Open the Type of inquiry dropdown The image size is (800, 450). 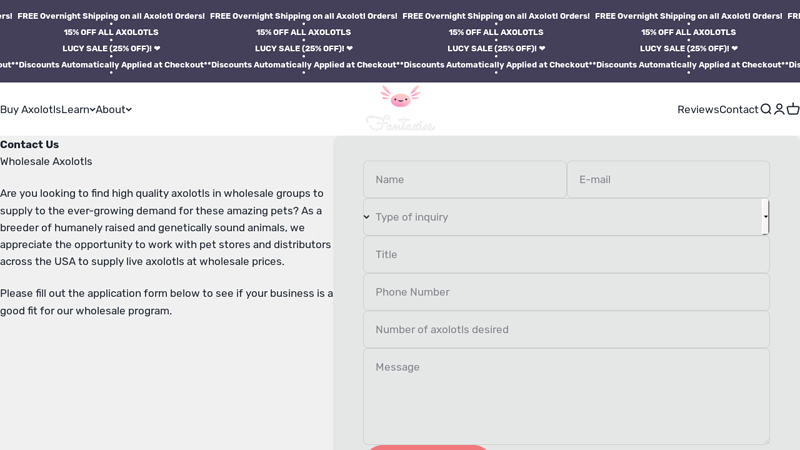(566, 217)
